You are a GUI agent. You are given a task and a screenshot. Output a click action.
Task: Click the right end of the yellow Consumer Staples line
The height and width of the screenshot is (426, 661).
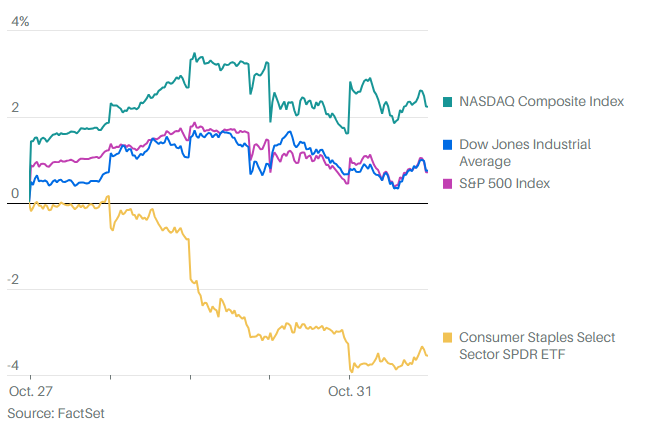pyautogui.click(x=427, y=355)
